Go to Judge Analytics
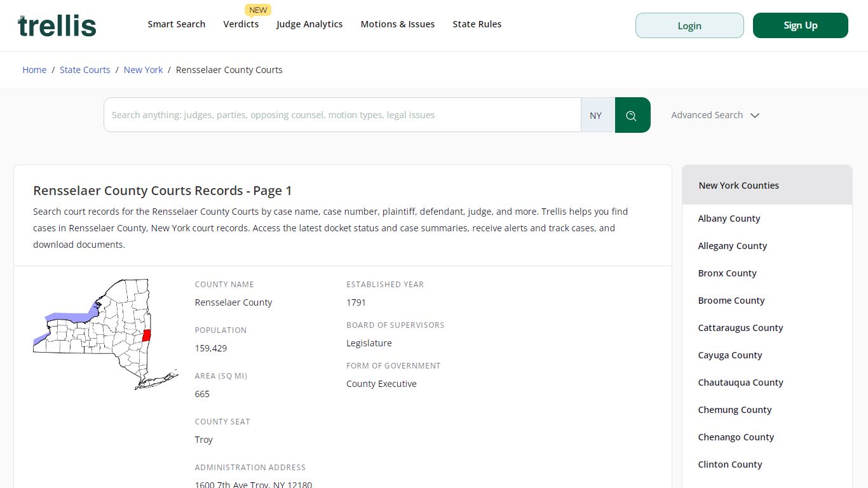Screen dimensions: 868x488 pos(309,24)
